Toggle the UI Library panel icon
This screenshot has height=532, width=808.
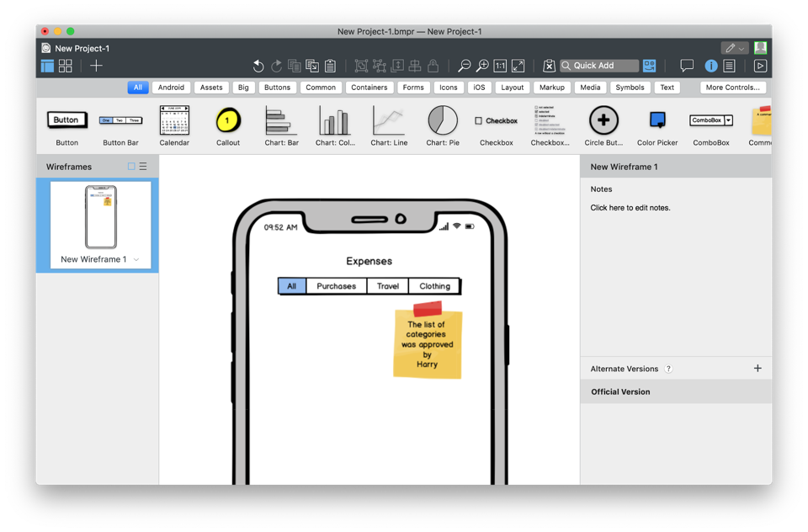[x=650, y=66]
